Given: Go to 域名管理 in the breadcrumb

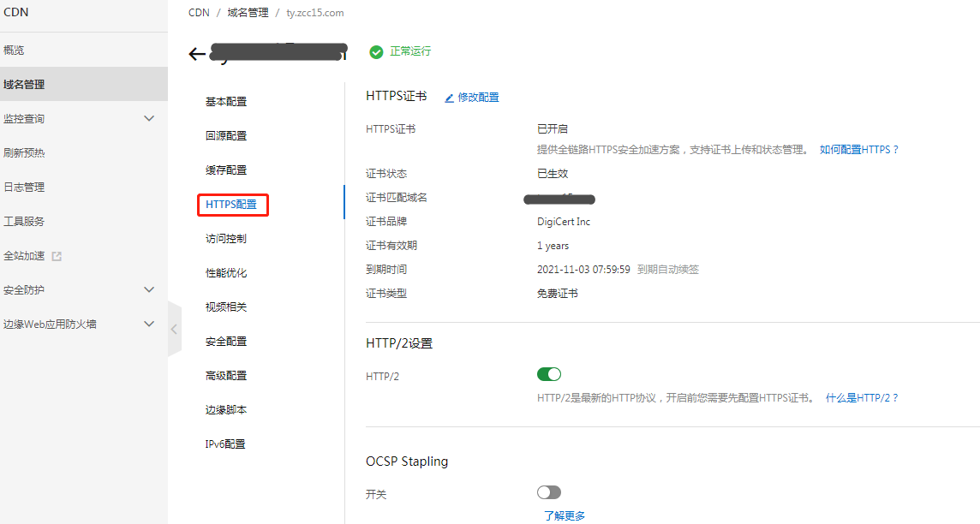Looking at the screenshot, I should tap(248, 13).
